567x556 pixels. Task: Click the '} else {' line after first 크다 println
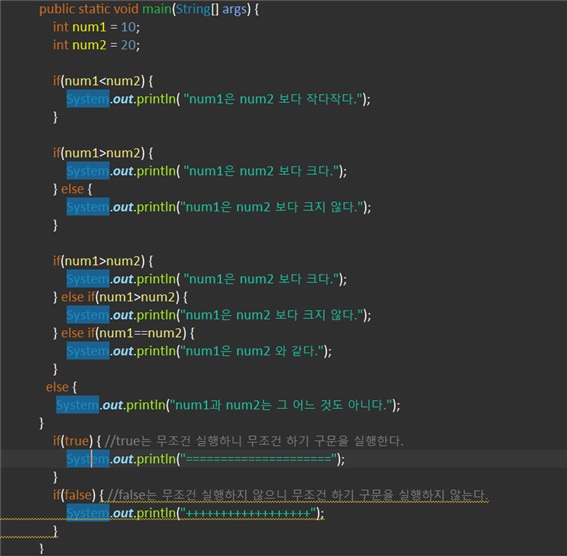(x=72, y=189)
